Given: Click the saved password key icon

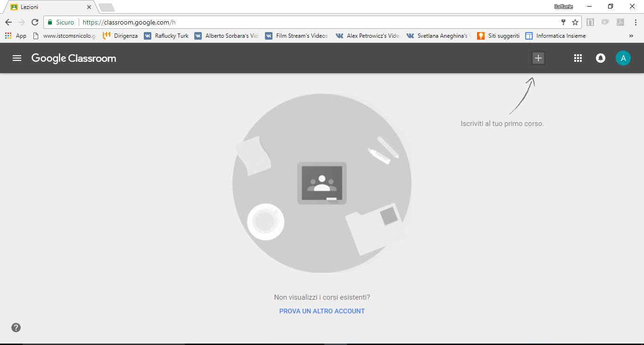Looking at the screenshot, I should (563, 22).
